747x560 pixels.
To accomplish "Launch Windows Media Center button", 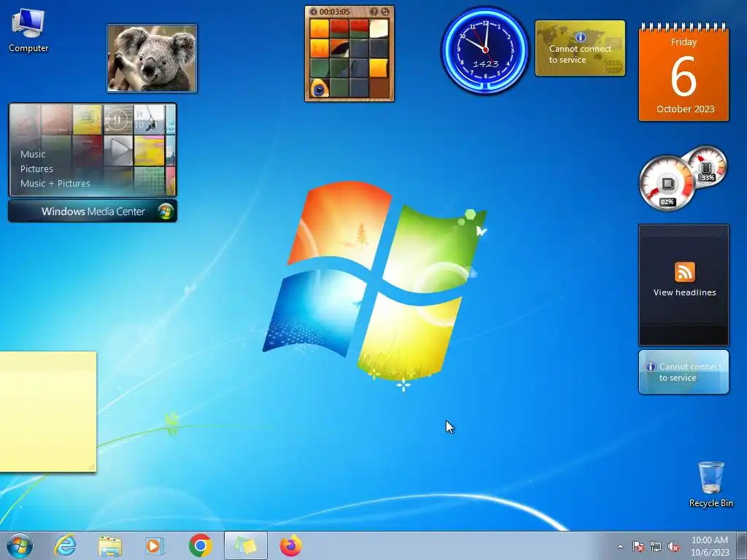I will pos(93,211).
